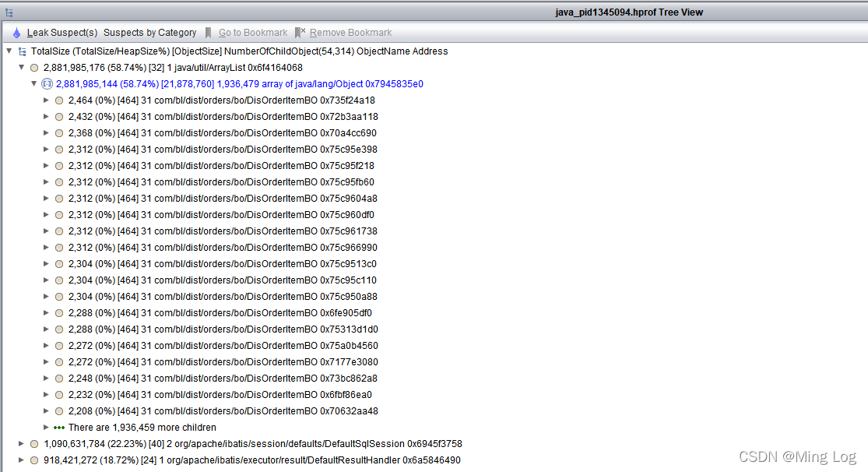Expand DisOrderItemBO 0x72b3aa118 node
868x472 pixels.
(46, 116)
